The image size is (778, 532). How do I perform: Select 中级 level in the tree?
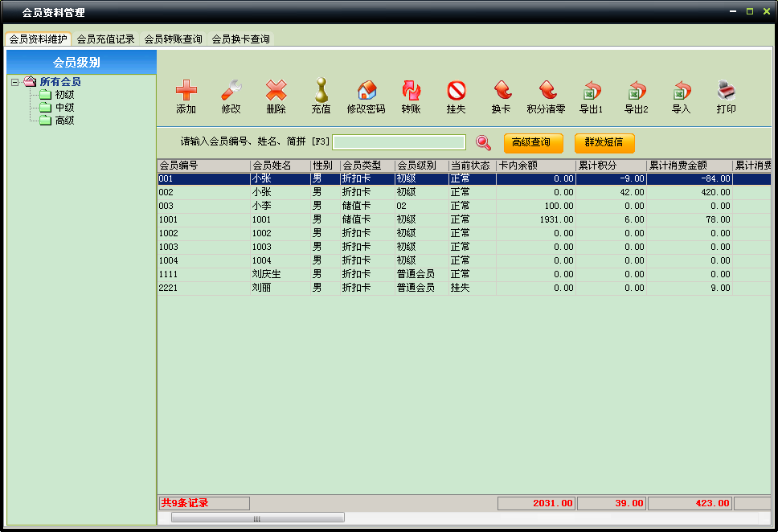[x=64, y=108]
